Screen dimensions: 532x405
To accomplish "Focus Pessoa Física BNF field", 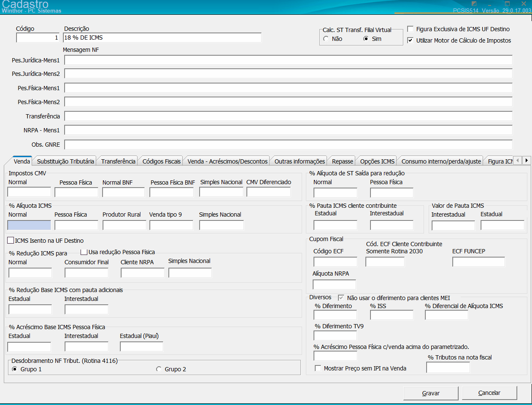I will pos(171,192).
